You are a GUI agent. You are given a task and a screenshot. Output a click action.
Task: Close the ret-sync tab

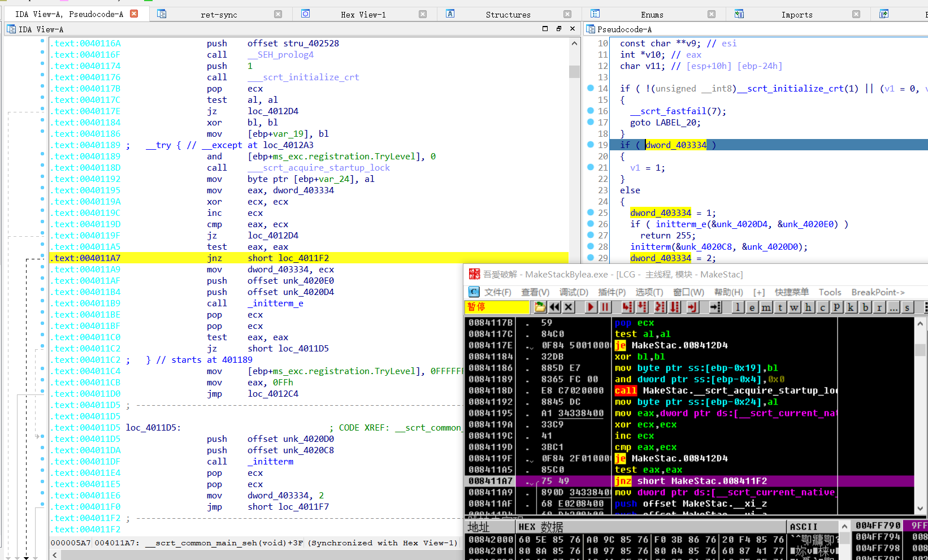tap(278, 14)
